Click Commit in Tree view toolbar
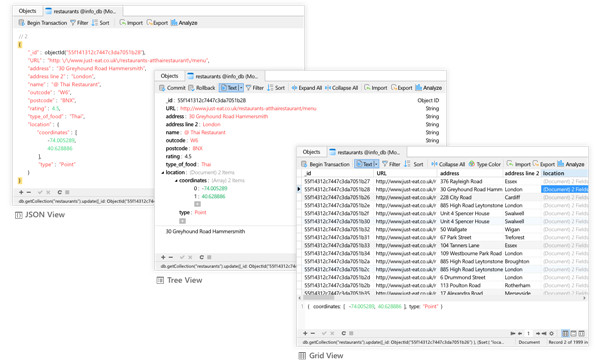600x360 pixels. (172, 88)
